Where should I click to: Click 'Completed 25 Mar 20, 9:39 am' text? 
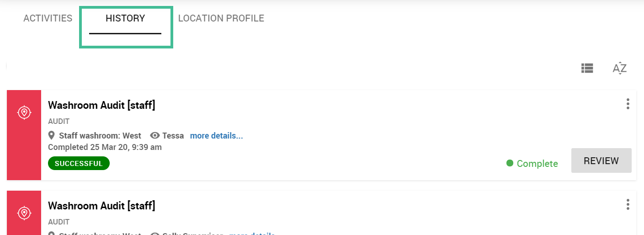[x=105, y=147]
